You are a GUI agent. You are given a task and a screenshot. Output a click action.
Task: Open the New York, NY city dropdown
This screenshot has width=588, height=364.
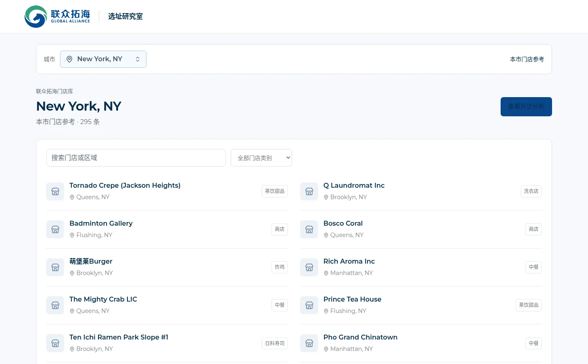pos(103,59)
